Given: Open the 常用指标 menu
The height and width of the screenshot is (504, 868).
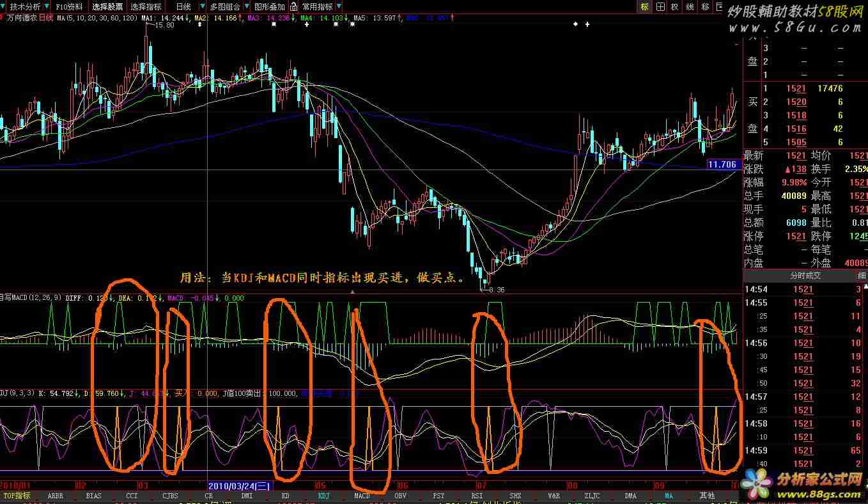Looking at the screenshot, I should [318, 7].
